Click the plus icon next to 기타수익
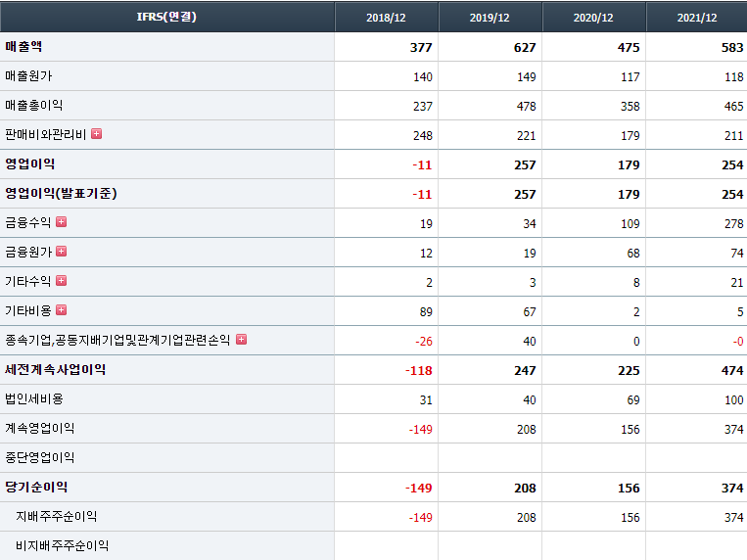 (x=61, y=281)
